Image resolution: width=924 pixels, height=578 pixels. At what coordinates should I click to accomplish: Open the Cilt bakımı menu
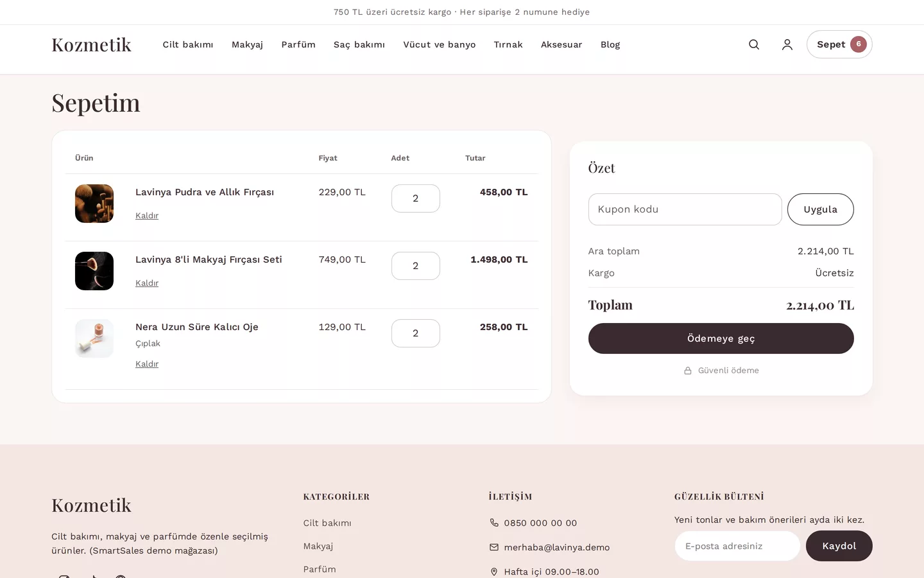click(188, 44)
